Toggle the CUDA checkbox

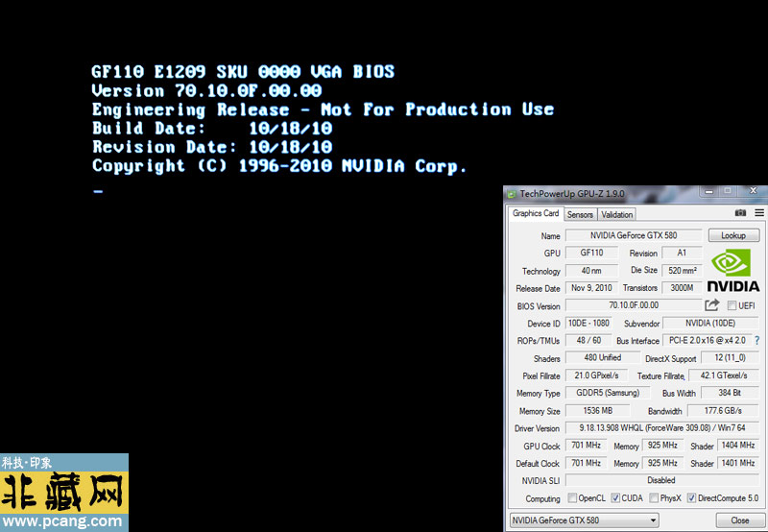click(615, 497)
